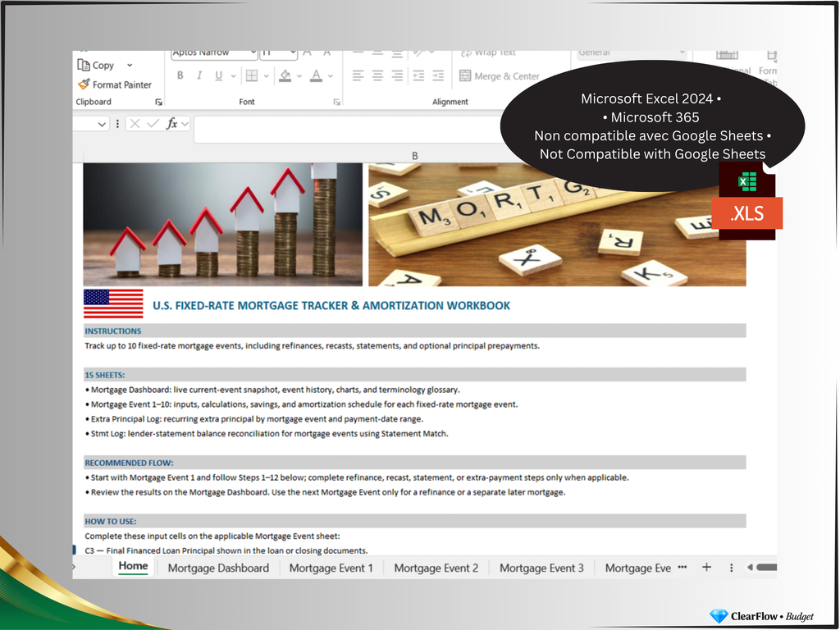Add a new sheet with plus icon

[706, 567]
